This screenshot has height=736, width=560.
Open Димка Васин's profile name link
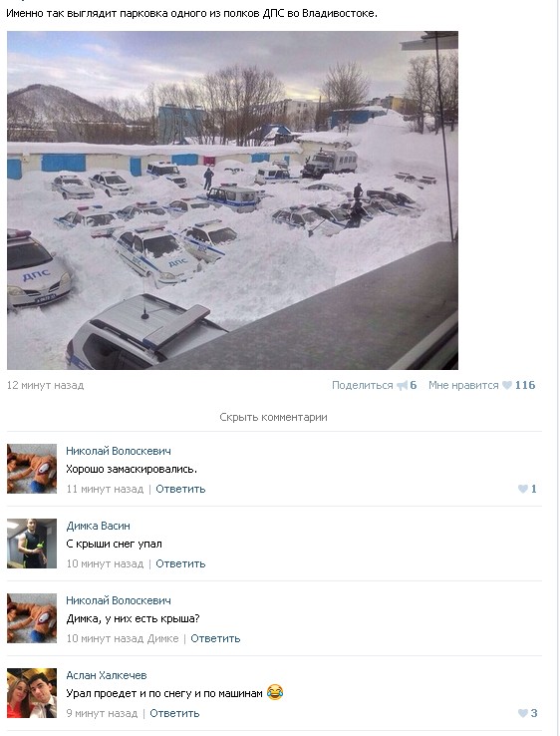click(98, 526)
